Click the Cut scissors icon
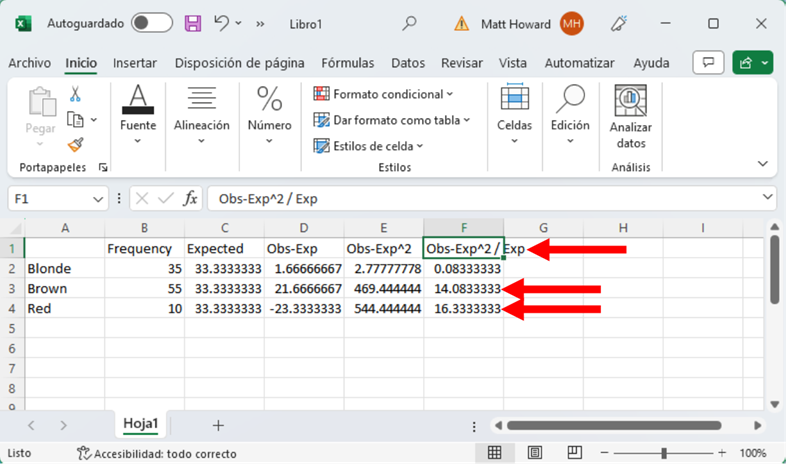This screenshot has height=464, width=786. [75, 94]
